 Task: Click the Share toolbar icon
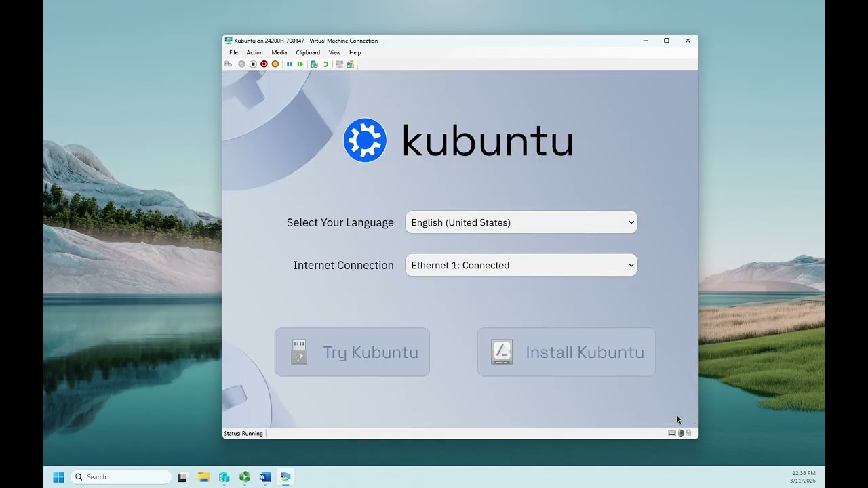[x=350, y=64]
